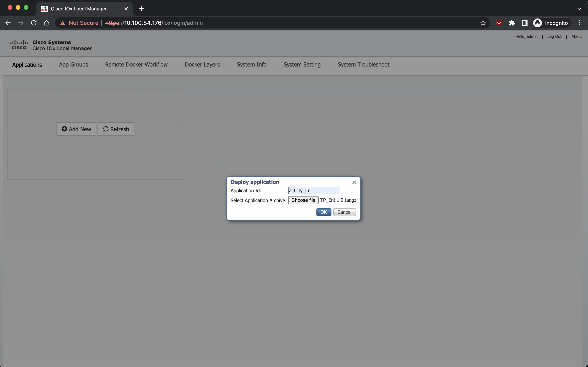Click the Choose file button

coord(303,200)
